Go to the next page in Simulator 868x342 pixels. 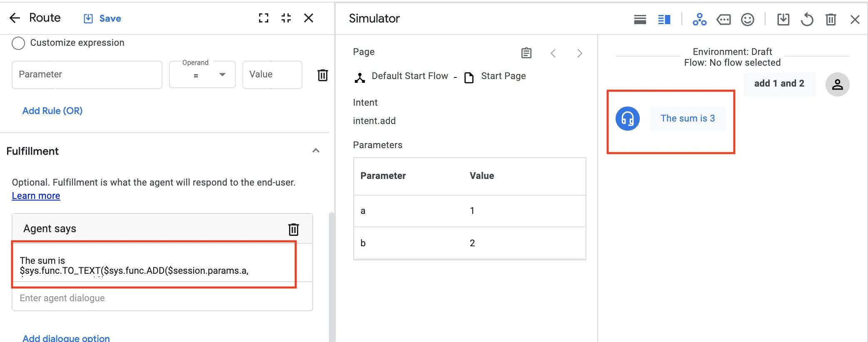click(579, 53)
